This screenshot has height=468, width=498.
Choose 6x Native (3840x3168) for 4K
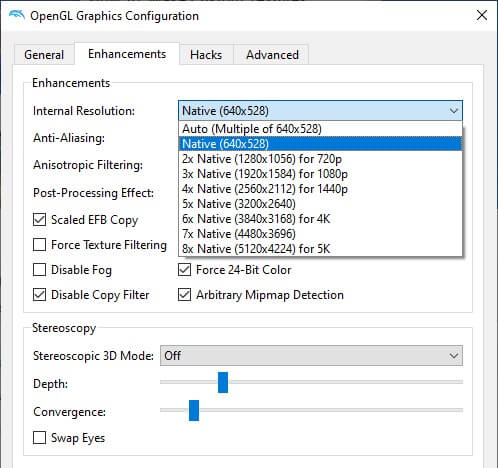click(x=320, y=219)
